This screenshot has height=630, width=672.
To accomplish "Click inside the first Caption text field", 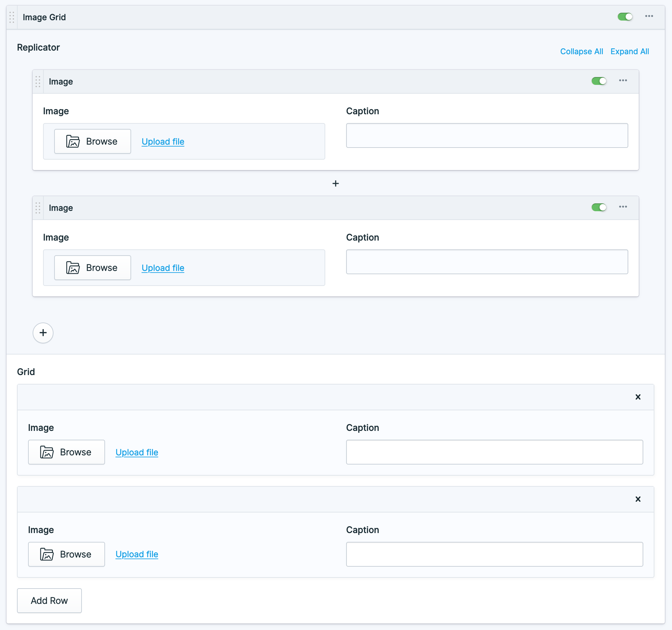I will (487, 135).
